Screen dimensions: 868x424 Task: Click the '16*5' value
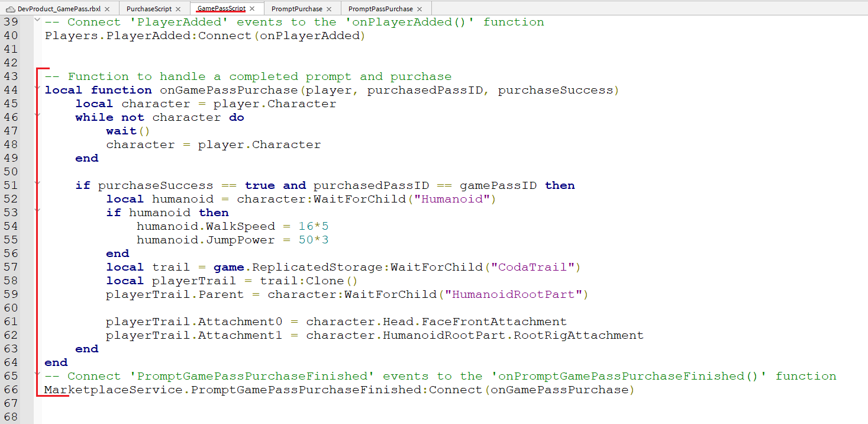tap(314, 226)
